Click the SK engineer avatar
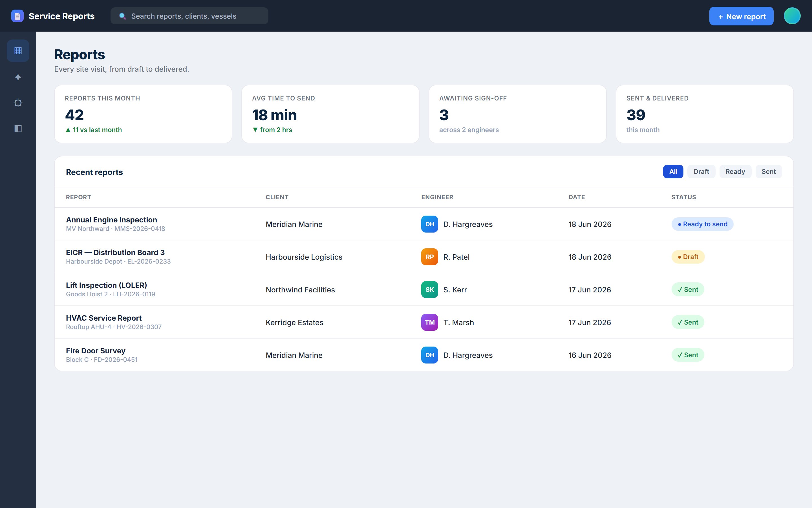Image resolution: width=812 pixels, height=508 pixels. [429, 290]
